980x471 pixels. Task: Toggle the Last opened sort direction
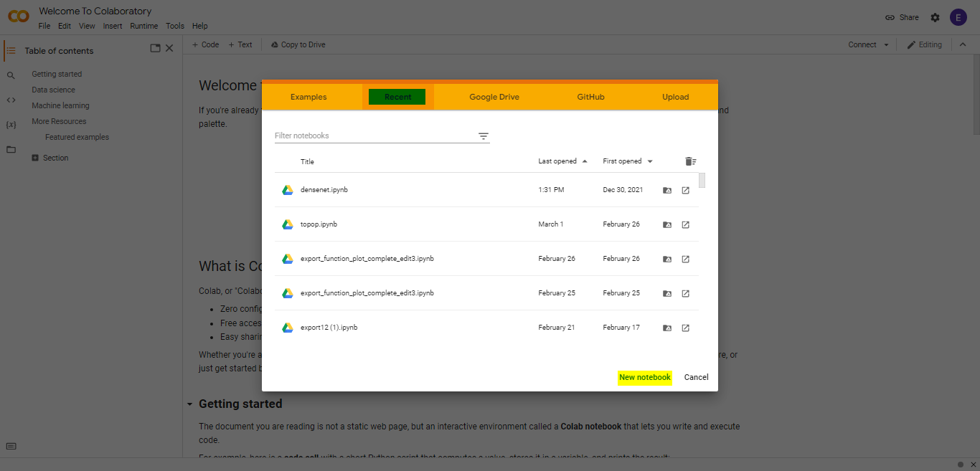point(585,161)
